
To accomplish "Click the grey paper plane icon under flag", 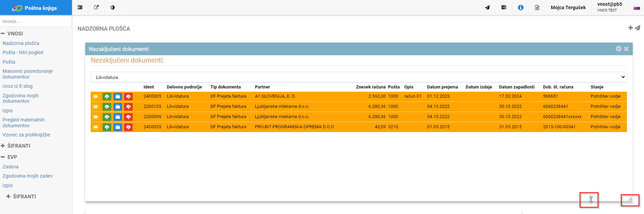I will tap(638, 28).
